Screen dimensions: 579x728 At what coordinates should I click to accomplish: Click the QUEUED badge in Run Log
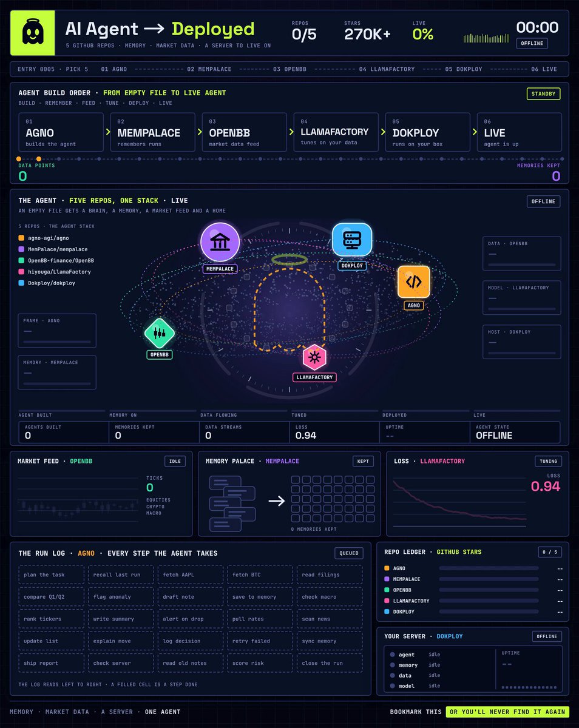(x=349, y=553)
